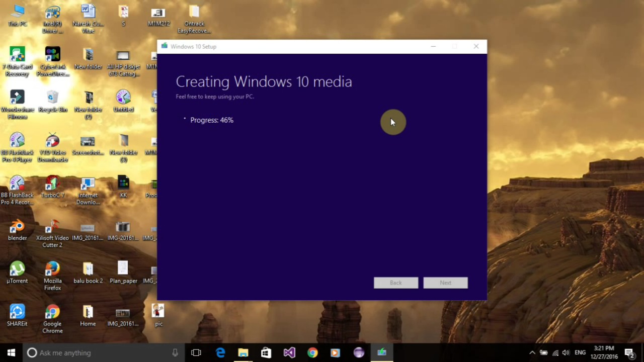The height and width of the screenshot is (362, 644).
Task: Open Internet Download Manager desktop icon
Action: point(88,190)
